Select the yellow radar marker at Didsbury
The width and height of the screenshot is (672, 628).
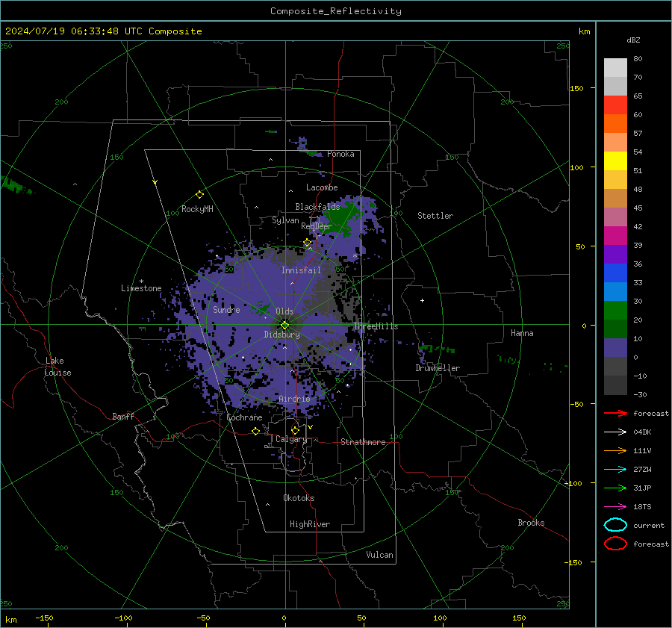(x=284, y=326)
